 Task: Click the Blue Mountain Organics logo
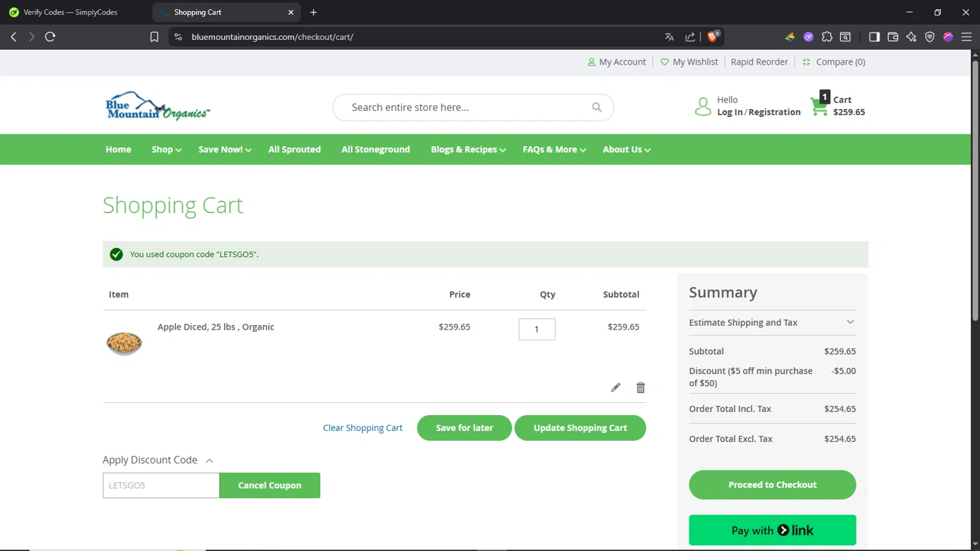157,106
